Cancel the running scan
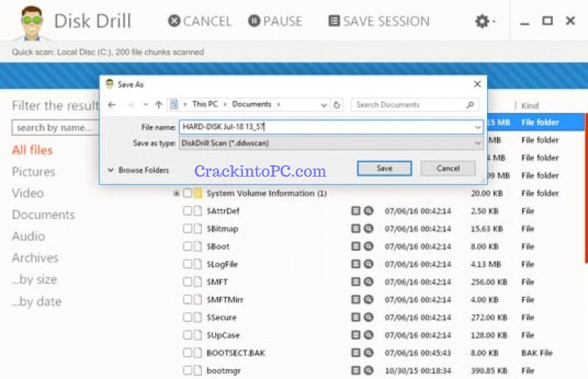Viewport: 588px width, 379px height. (x=200, y=21)
